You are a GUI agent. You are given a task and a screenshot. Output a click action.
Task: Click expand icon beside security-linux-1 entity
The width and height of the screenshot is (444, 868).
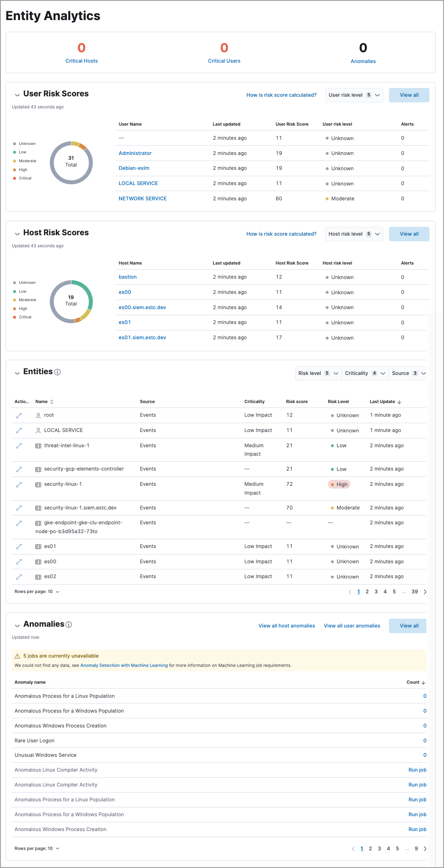(x=19, y=485)
